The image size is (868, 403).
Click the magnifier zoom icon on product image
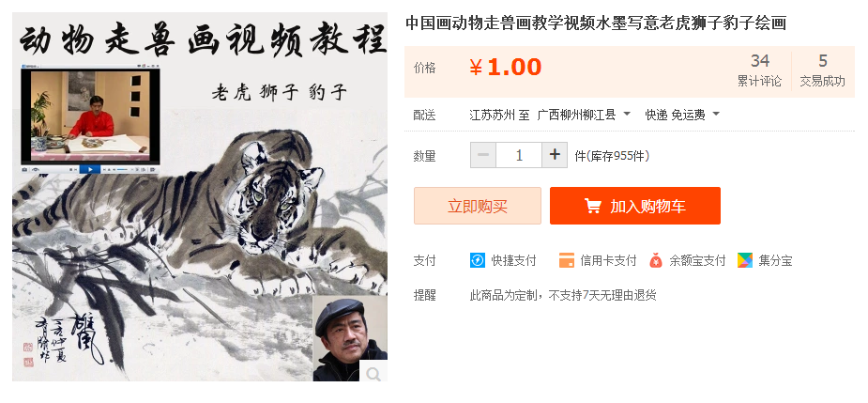tap(373, 373)
